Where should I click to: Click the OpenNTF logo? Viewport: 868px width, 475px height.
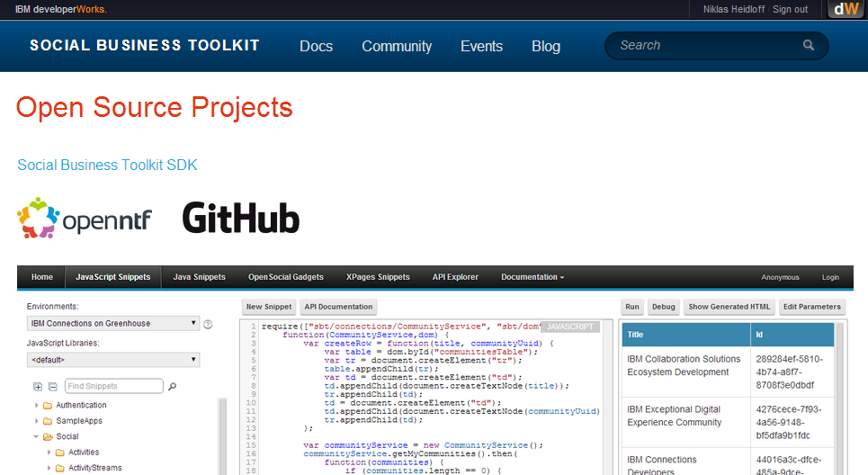click(x=85, y=219)
